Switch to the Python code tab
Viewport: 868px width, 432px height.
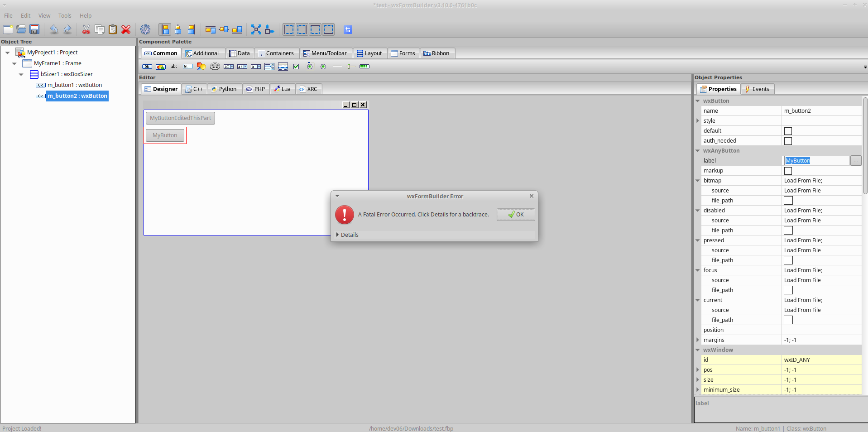pyautogui.click(x=224, y=89)
